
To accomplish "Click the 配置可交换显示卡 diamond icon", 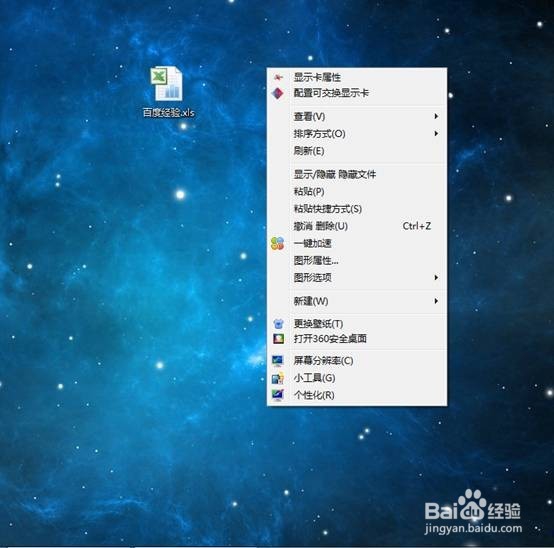I will coord(278,93).
